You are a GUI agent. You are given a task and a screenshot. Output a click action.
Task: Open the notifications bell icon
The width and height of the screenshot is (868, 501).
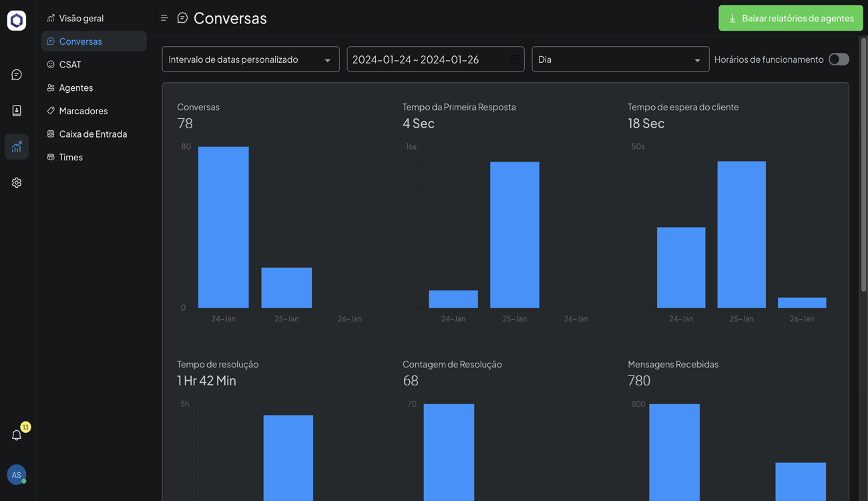point(17,436)
